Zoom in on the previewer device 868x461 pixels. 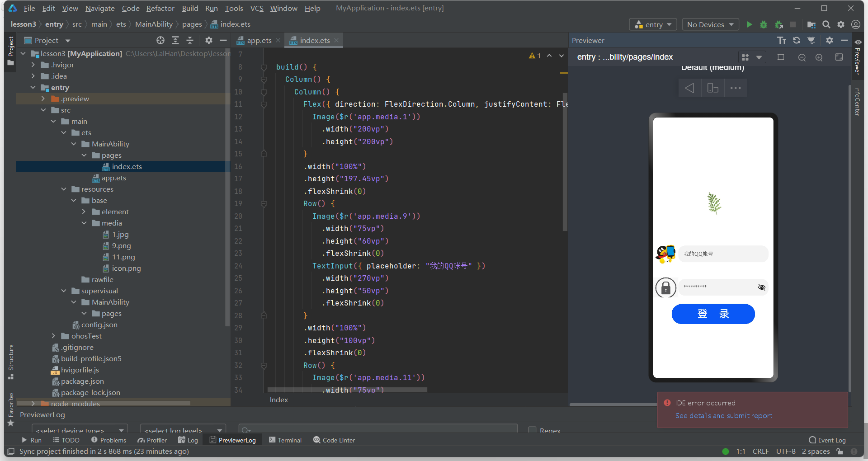click(x=819, y=57)
